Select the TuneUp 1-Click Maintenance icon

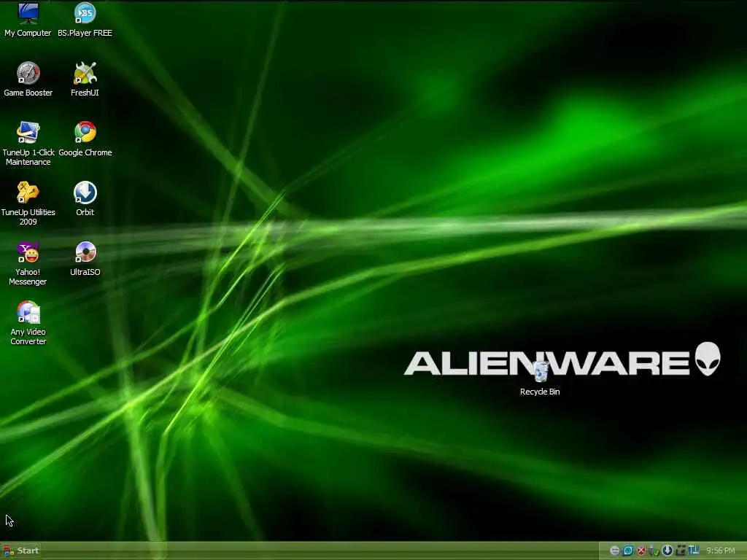28,144
